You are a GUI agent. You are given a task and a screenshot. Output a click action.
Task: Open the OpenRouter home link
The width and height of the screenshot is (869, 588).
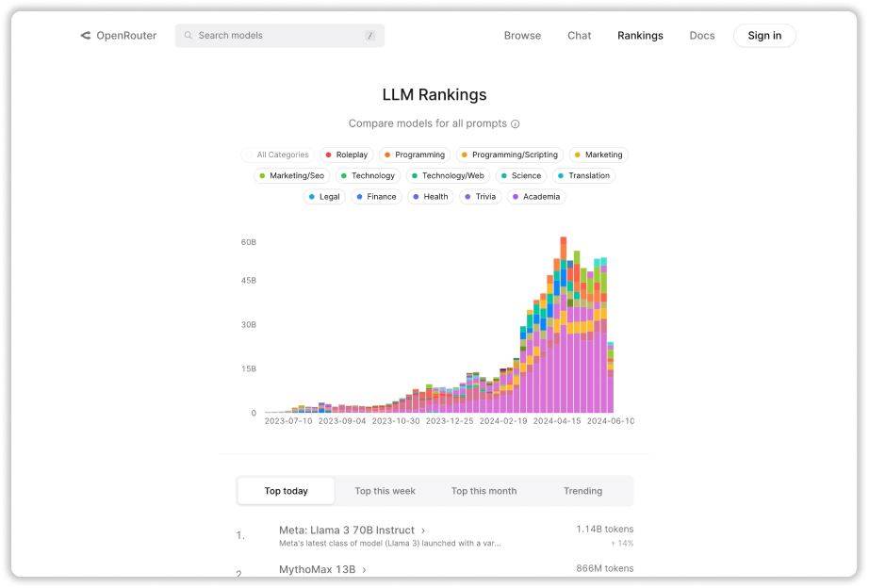tap(119, 36)
